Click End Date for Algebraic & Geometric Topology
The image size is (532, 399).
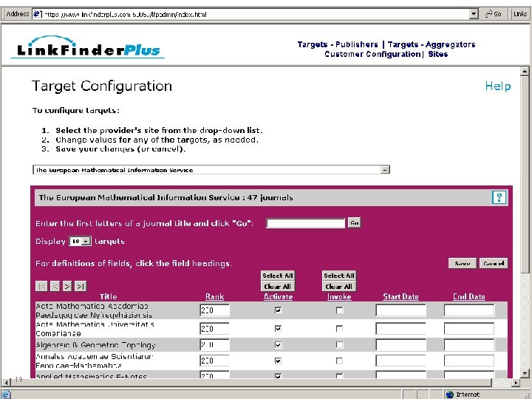469,345
